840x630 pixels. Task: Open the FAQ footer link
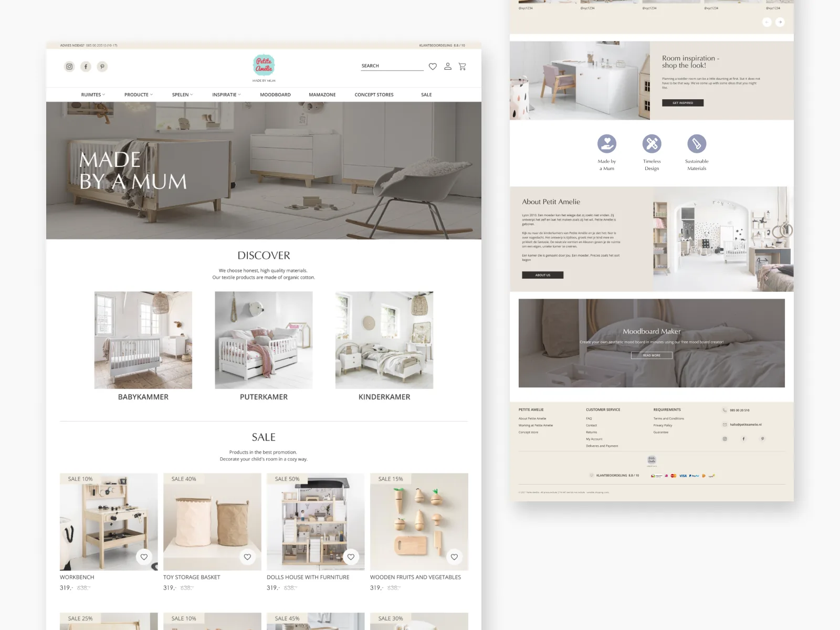589,418
